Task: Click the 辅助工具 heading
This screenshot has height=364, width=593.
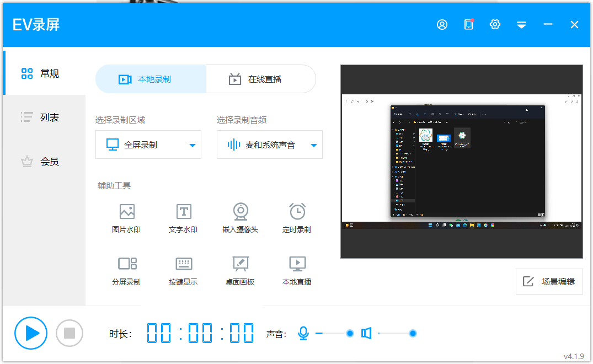Action: (x=114, y=186)
